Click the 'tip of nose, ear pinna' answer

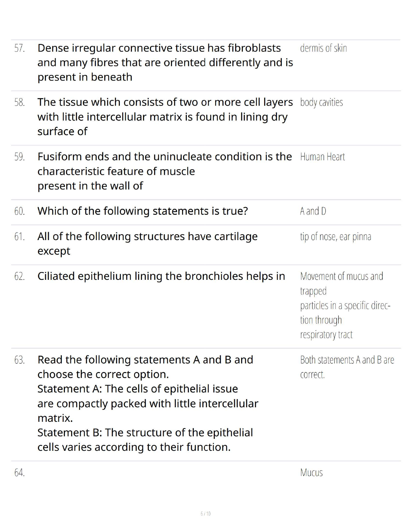[335, 237]
